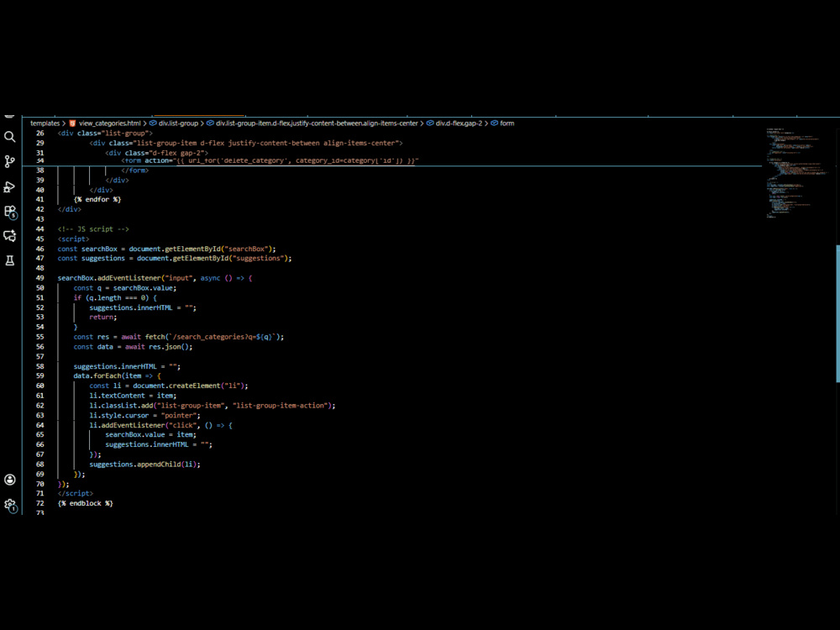Click the symbol icon before the form breadcrumb

click(x=494, y=123)
